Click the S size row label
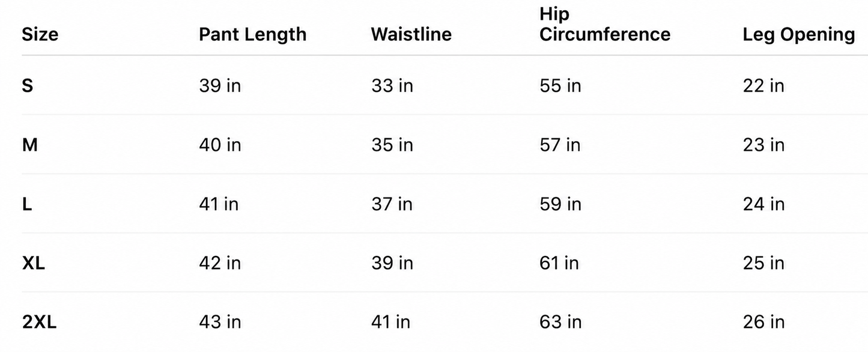Viewport: 868px width, 352px height. [28, 86]
